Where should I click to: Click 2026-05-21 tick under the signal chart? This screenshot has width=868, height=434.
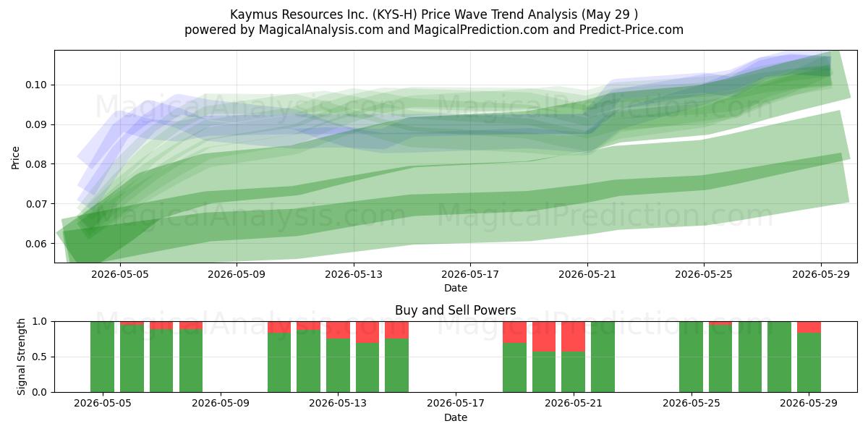574,404
